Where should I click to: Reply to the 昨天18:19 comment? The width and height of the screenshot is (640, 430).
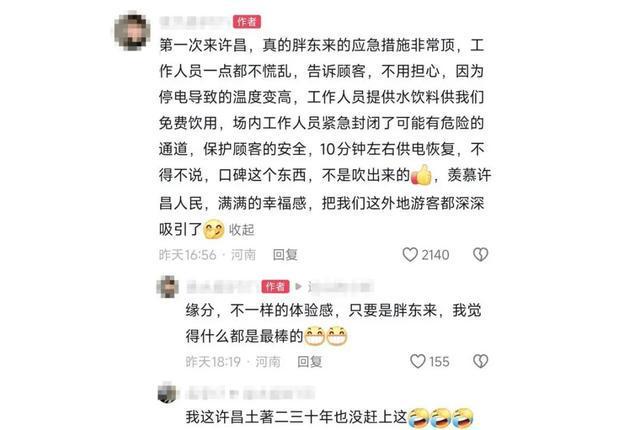coord(309,361)
